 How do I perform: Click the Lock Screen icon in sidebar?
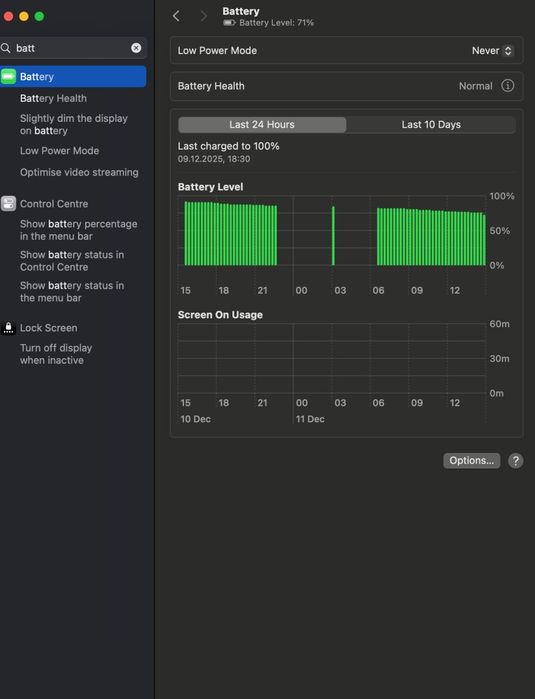[8, 328]
